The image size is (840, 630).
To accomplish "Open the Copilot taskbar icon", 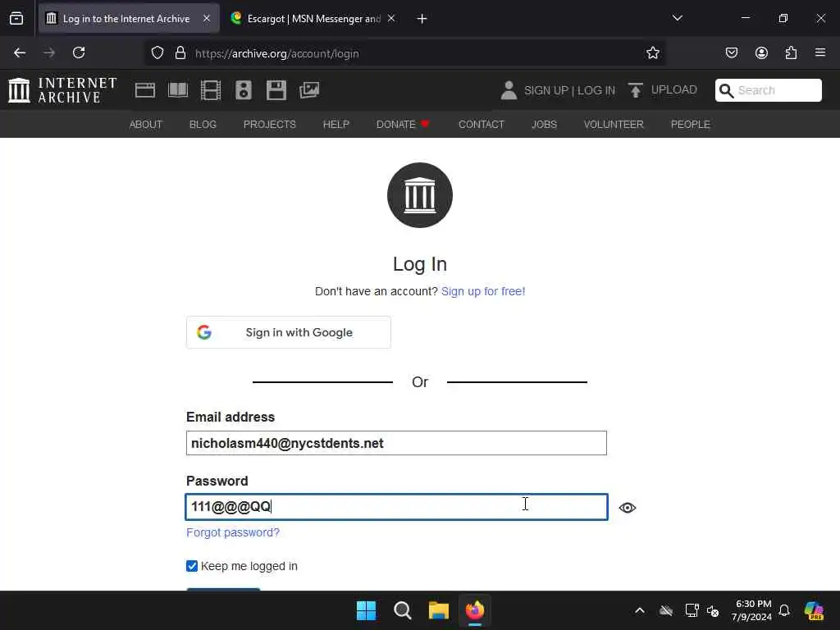I will (814, 610).
